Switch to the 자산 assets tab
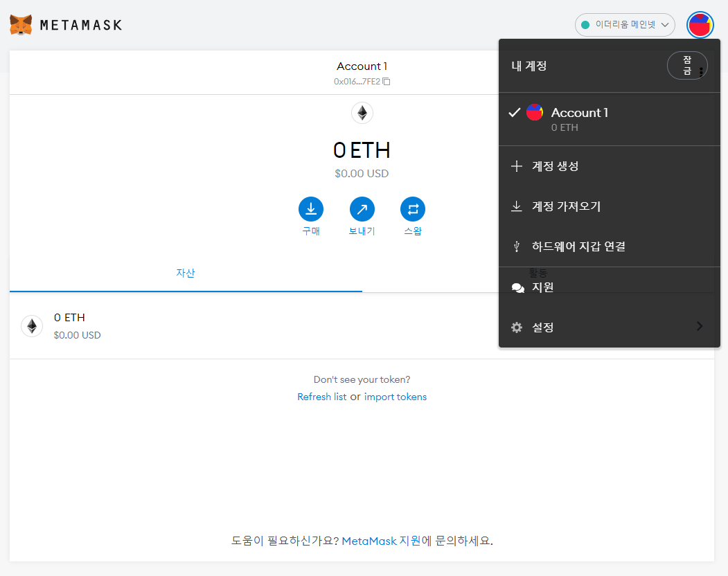The width and height of the screenshot is (728, 576). pos(186,273)
